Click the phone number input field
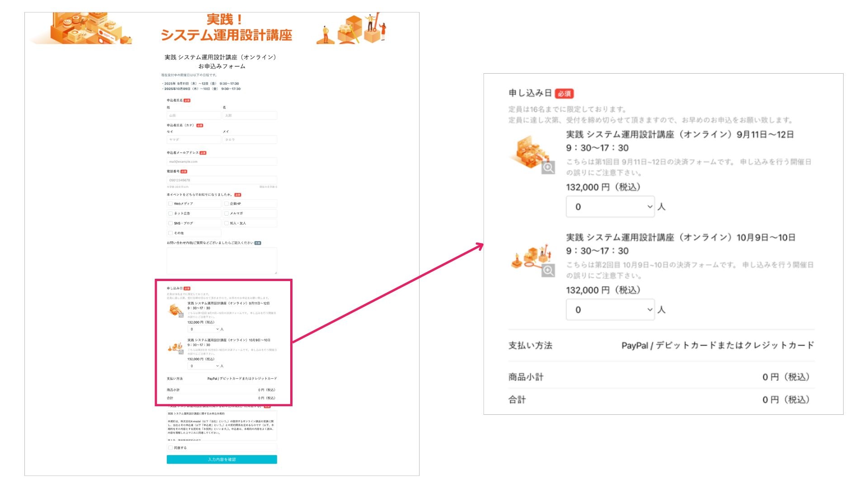 click(x=222, y=180)
